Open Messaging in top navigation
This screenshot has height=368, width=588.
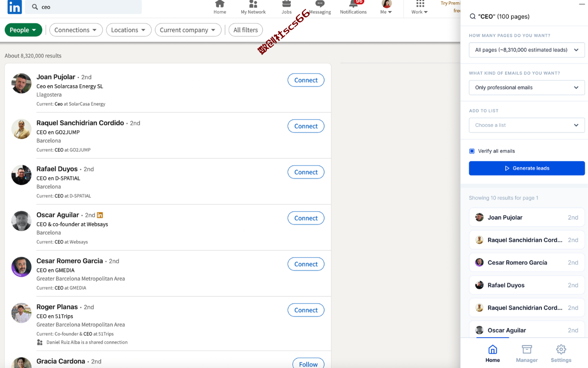click(320, 7)
